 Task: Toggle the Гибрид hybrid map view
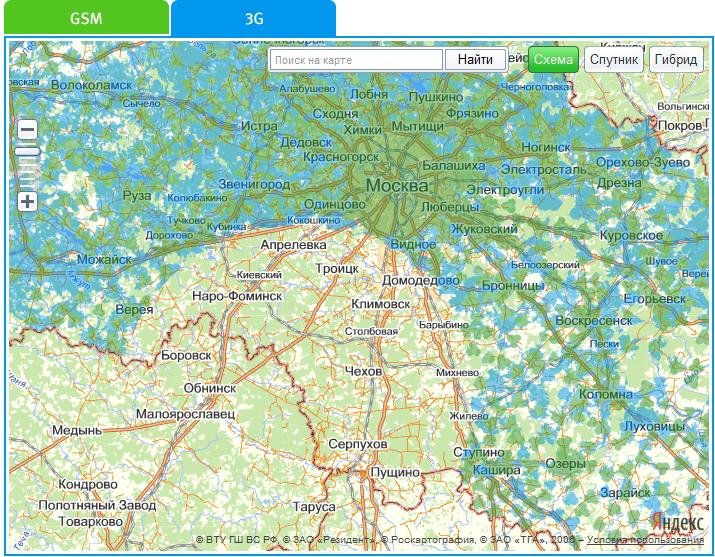click(x=676, y=60)
